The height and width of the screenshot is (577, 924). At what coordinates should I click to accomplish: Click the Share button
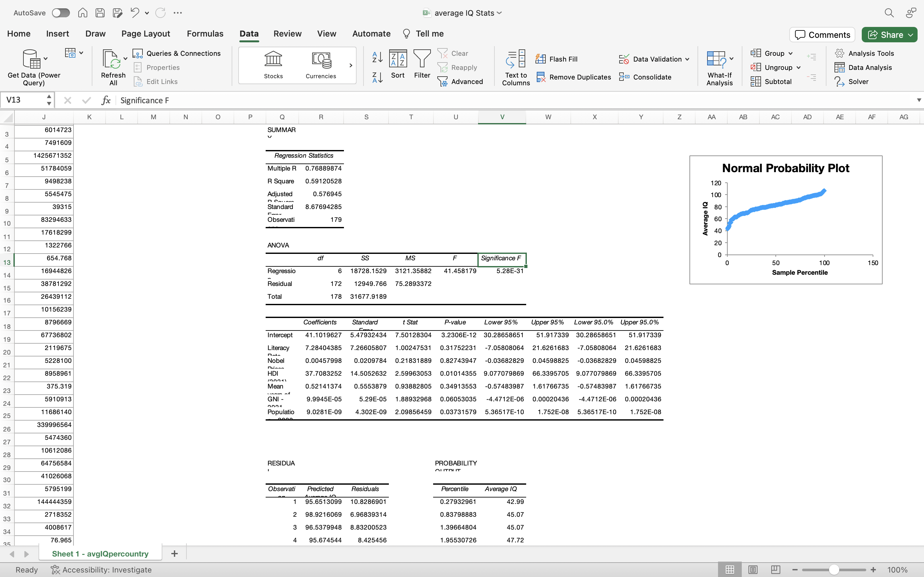coord(888,34)
